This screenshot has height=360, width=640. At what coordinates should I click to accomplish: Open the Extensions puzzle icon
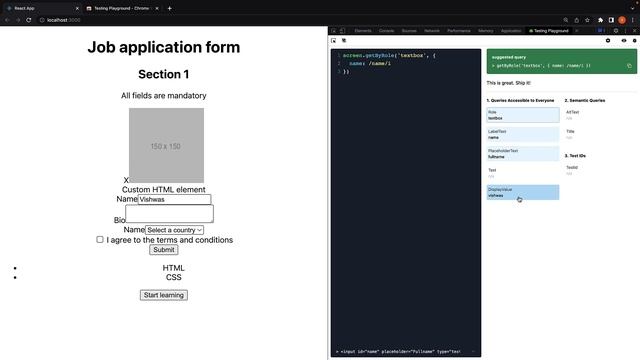tap(600, 20)
